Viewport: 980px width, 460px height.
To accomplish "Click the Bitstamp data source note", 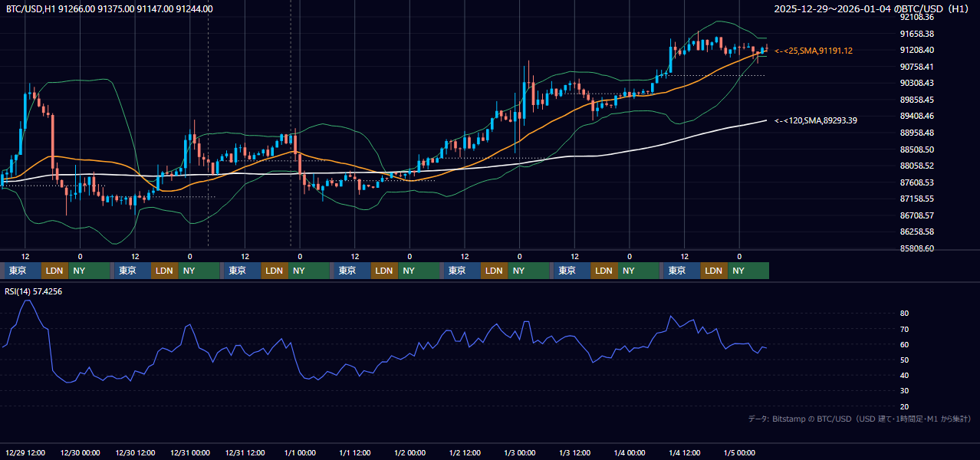I will (860, 419).
